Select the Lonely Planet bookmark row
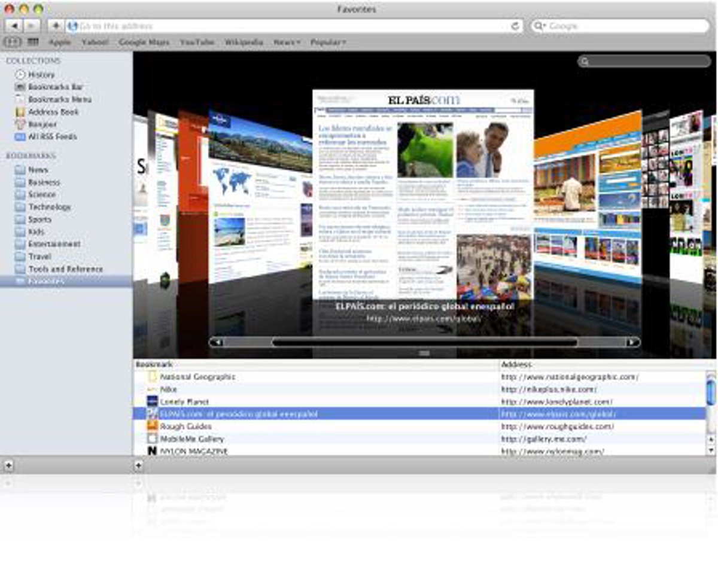This screenshot has height=588, width=718. [184, 402]
